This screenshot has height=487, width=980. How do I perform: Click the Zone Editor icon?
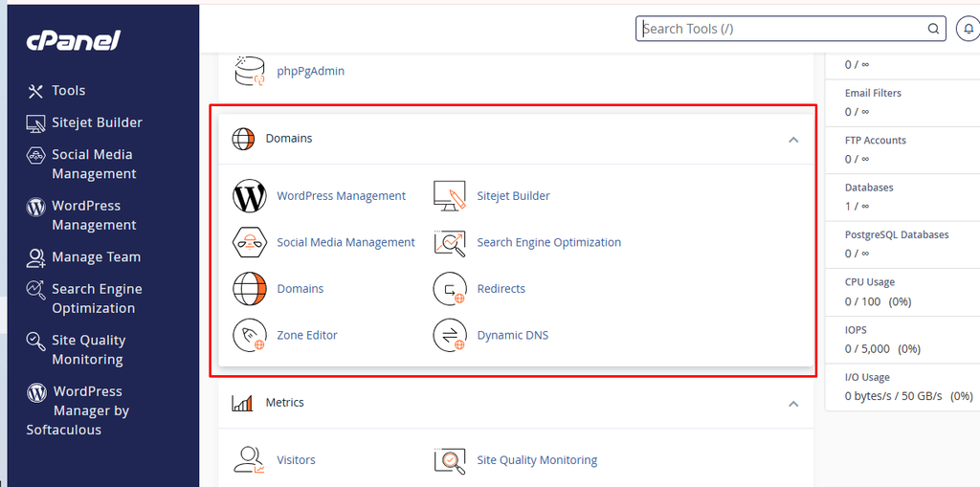pyautogui.click(x=250, y=335)
